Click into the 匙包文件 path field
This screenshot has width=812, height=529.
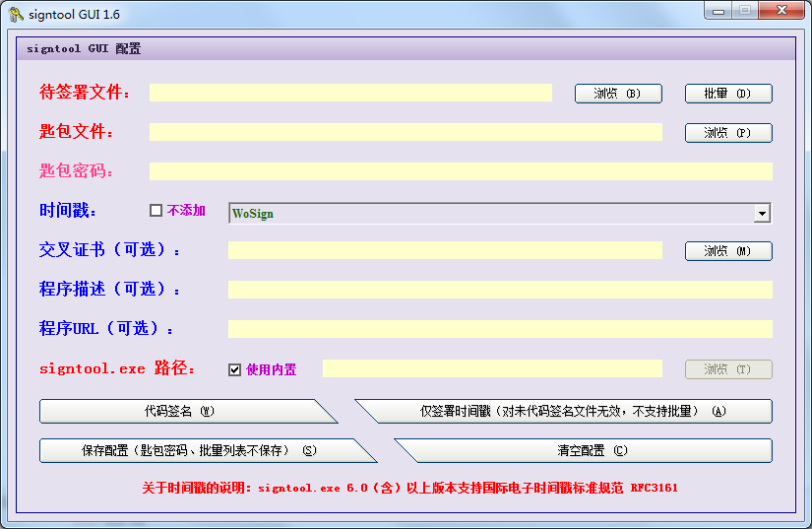406,132
